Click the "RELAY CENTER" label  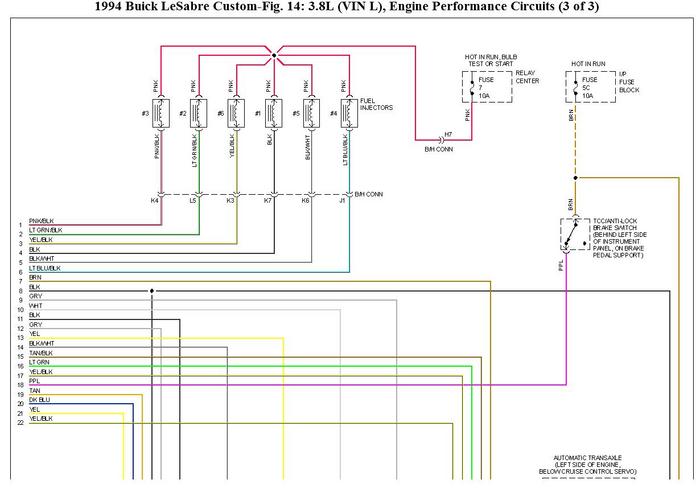[x=527, y=77]
